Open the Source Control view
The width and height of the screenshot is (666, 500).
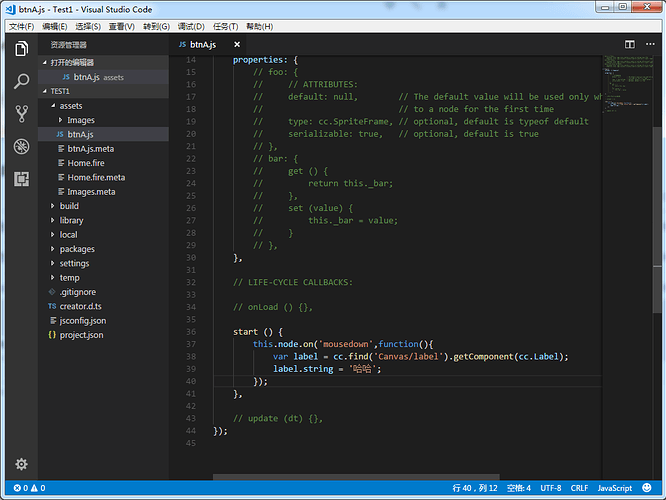coord(21,114)
